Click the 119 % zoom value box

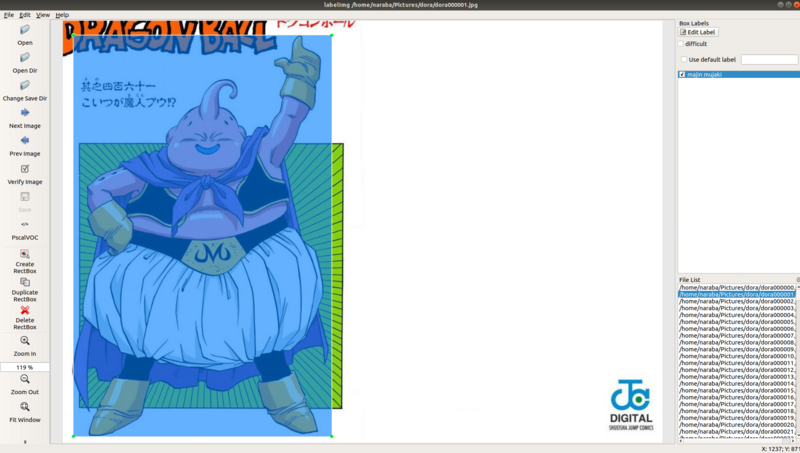(24, 367)
